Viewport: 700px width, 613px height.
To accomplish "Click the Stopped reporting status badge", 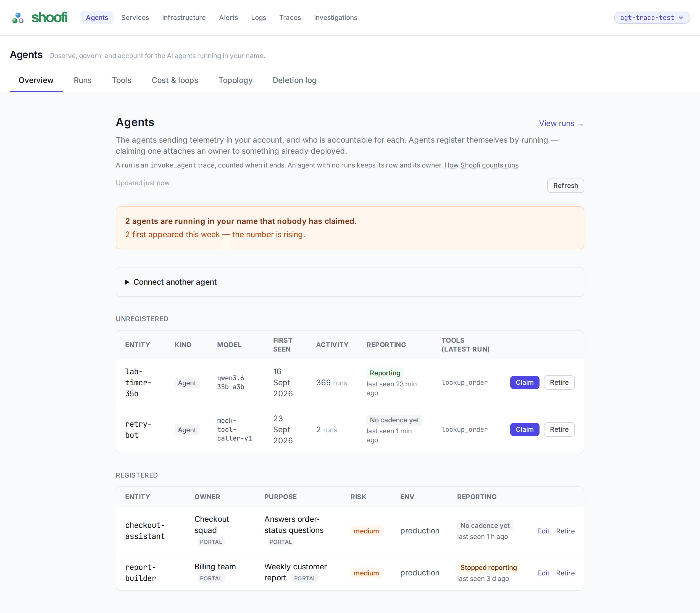I will coord(488,567).
